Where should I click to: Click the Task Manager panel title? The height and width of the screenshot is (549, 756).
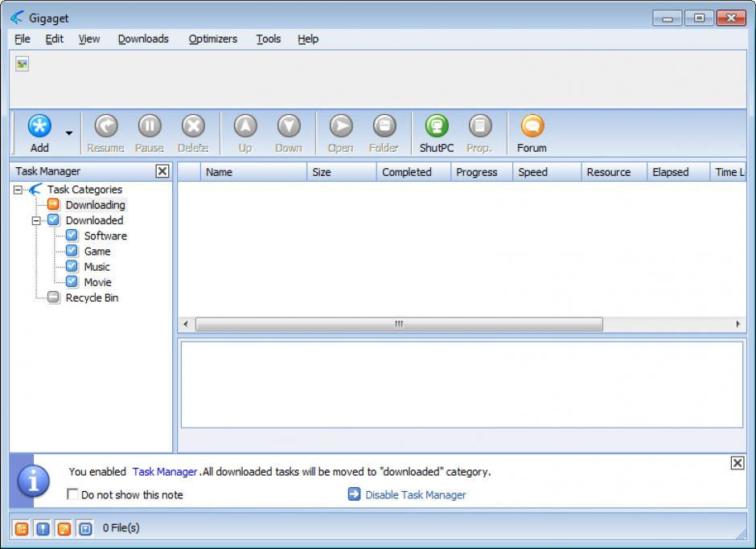pos(47,171)
